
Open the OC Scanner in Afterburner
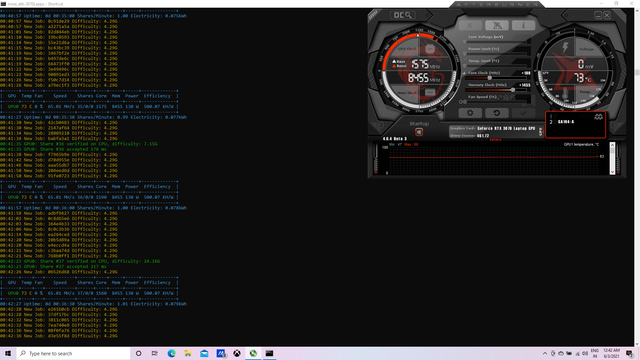[x=402, y=15]
